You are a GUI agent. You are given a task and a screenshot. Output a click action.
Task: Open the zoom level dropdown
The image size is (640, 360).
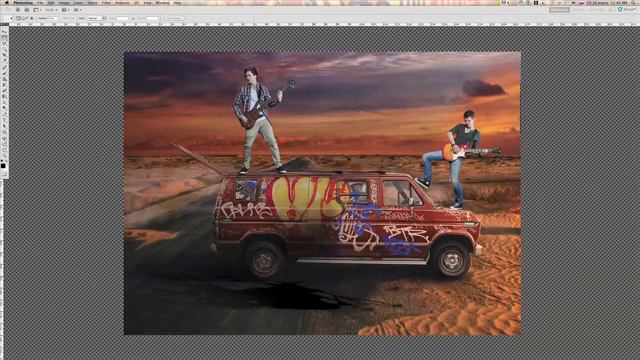[x=51, y=10]
